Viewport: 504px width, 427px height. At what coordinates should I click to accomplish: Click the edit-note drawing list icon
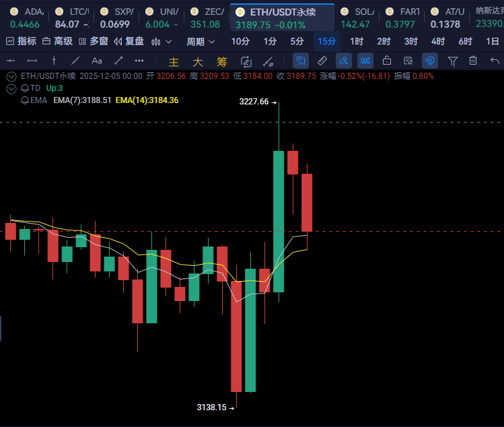408,61
